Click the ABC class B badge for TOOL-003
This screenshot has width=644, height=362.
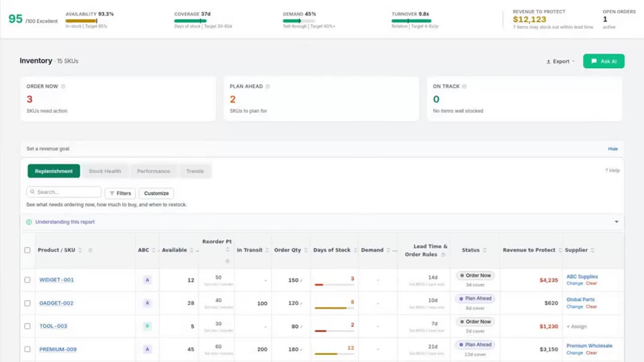(147, 326)
